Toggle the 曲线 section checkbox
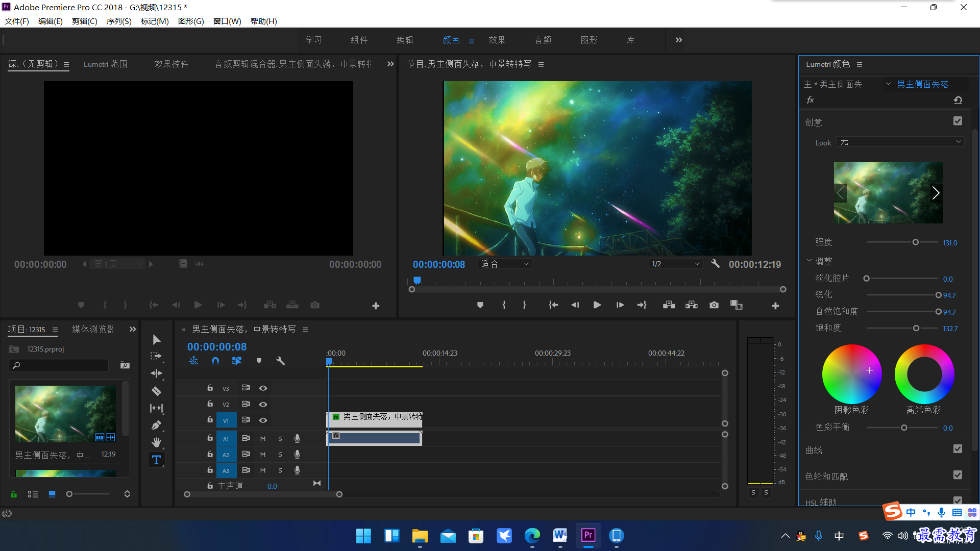 (958, 449)
